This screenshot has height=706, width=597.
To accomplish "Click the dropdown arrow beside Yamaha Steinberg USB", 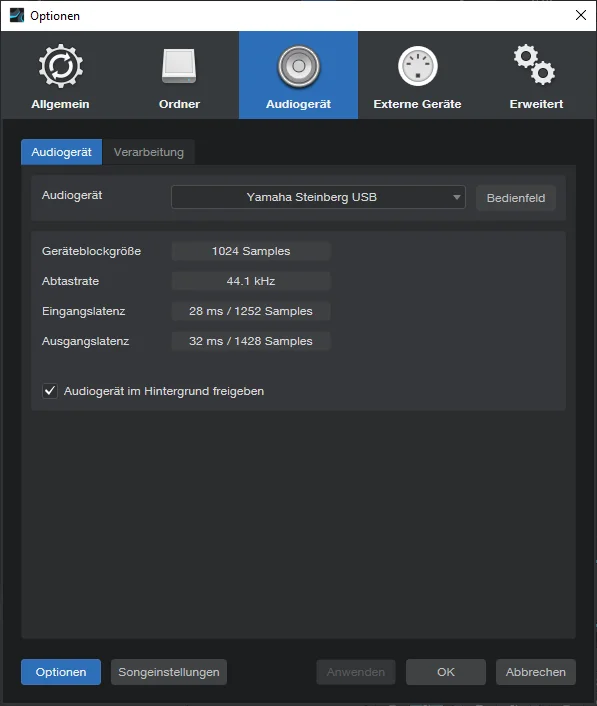I will click(x=457, y=197).
